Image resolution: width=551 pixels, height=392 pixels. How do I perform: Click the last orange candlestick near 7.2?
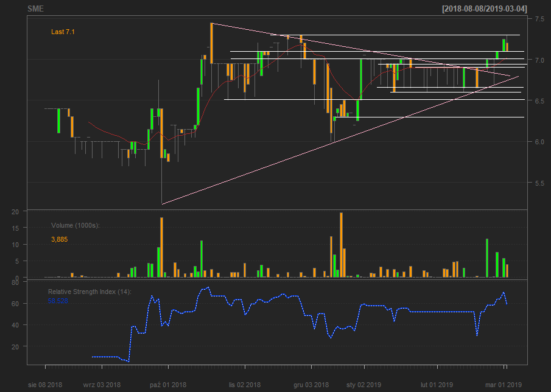507,47
